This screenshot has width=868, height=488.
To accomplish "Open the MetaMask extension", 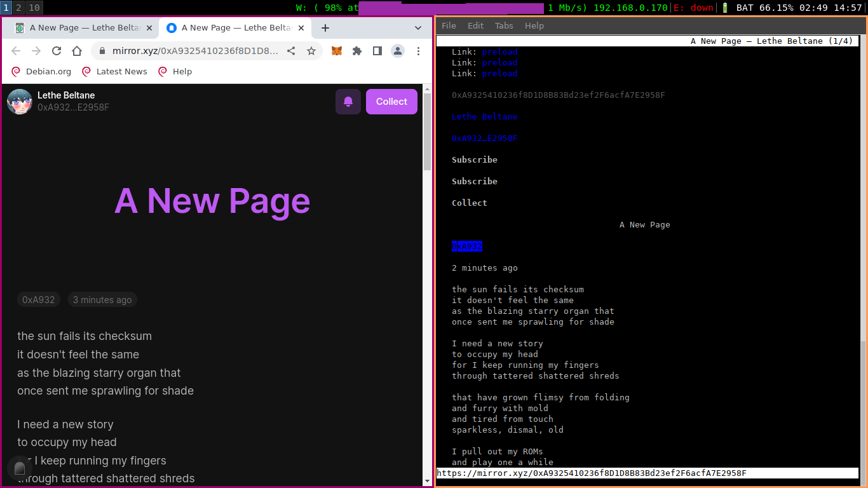I will click(335, 51).
